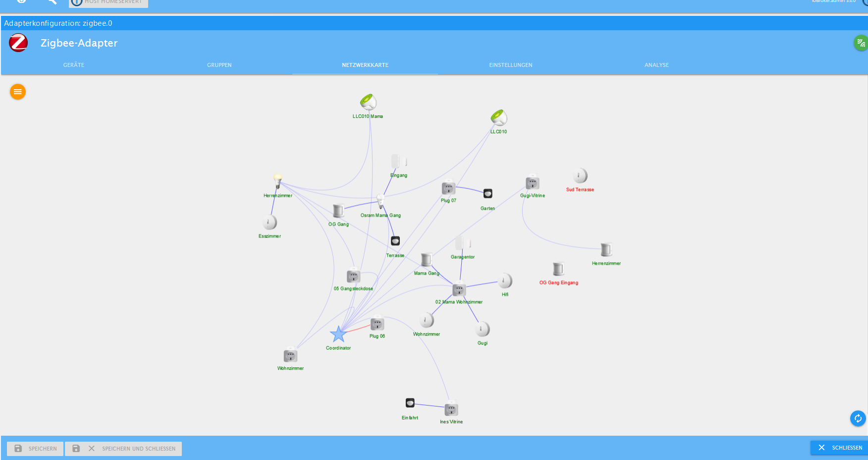Click the Schliessen button

840,448
